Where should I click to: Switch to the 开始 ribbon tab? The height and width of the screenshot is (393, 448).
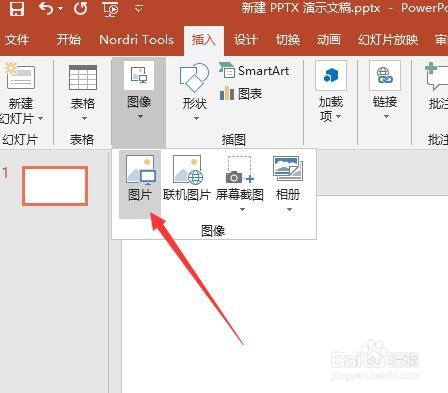69,40
